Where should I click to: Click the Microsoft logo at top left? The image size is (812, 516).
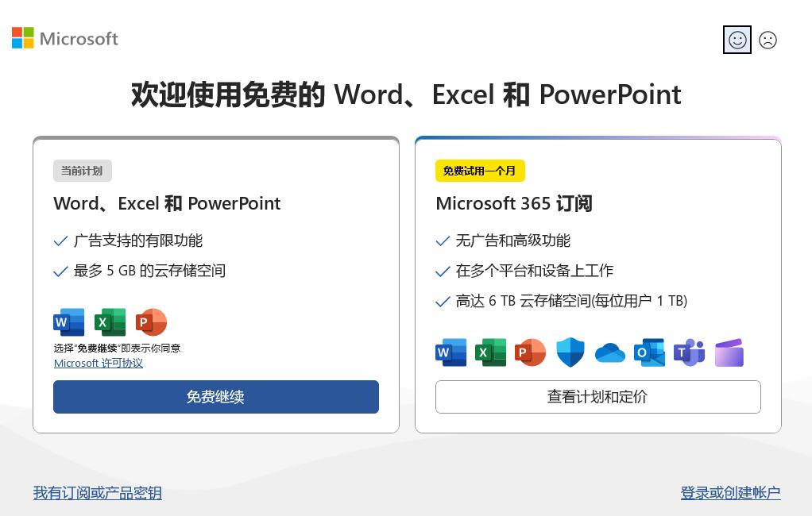click(x=65, y=38)
